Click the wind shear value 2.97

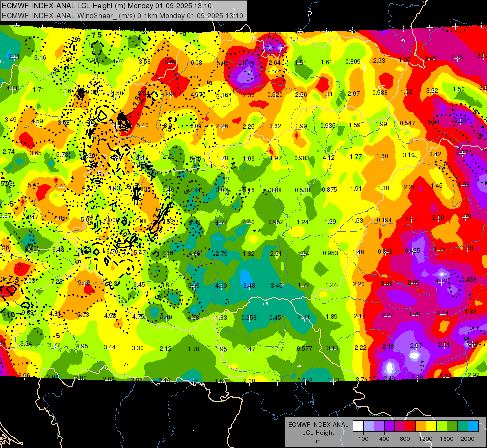click(x=416, y=346)
